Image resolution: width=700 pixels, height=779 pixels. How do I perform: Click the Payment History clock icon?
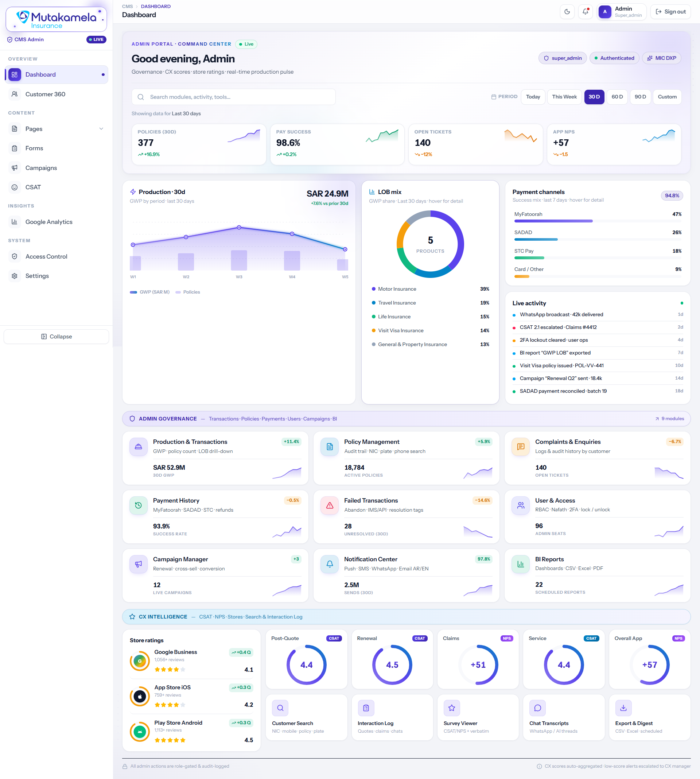(139, 505)
